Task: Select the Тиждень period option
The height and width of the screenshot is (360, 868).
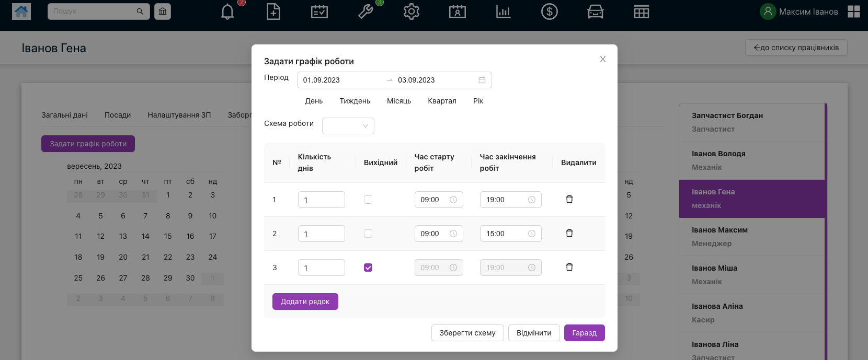Action: pyautogui.click(x=355, y=101)
